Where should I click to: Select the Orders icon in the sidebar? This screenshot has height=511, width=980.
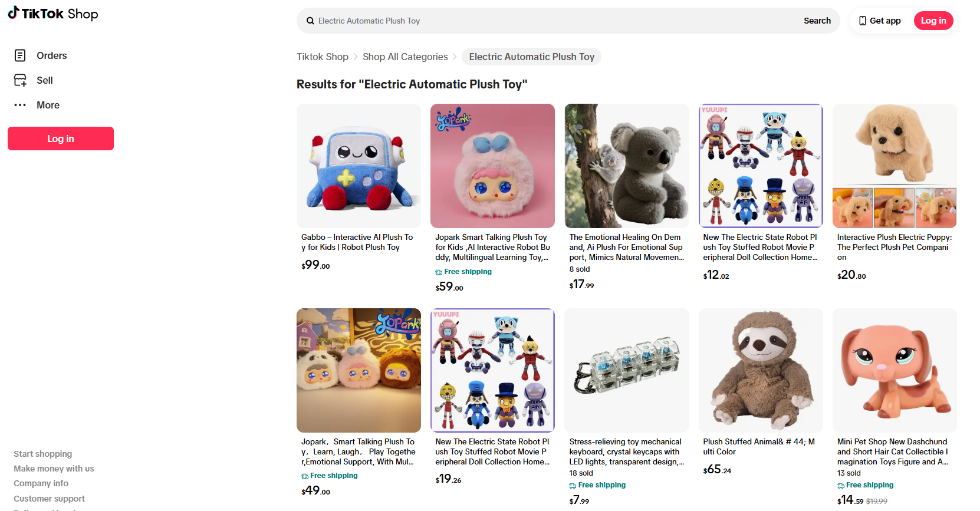pyautogui.click(x=20, y=55)
